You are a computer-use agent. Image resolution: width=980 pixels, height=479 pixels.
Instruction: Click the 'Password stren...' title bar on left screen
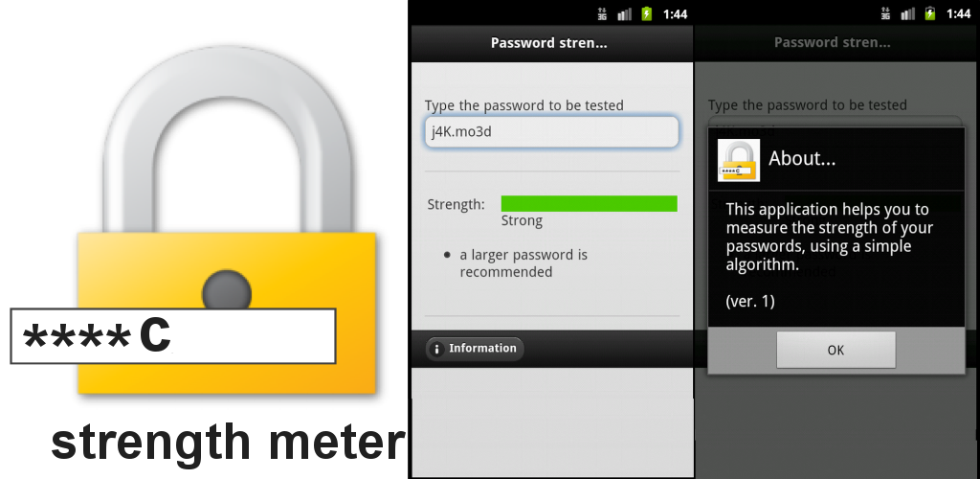[551, 43]
